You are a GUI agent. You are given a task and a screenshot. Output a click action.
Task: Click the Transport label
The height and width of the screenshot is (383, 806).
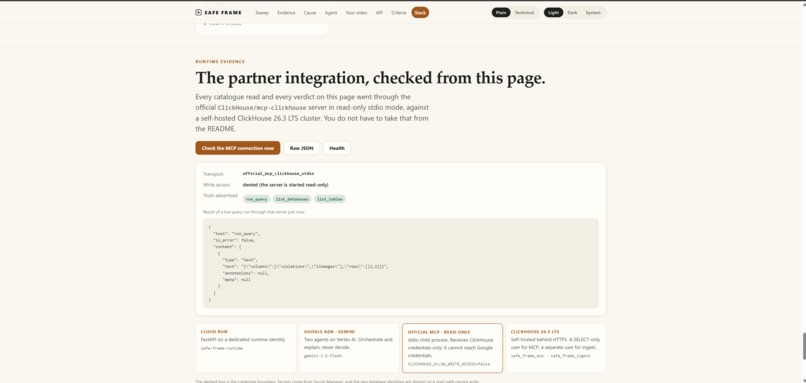(x=213, y=174)
